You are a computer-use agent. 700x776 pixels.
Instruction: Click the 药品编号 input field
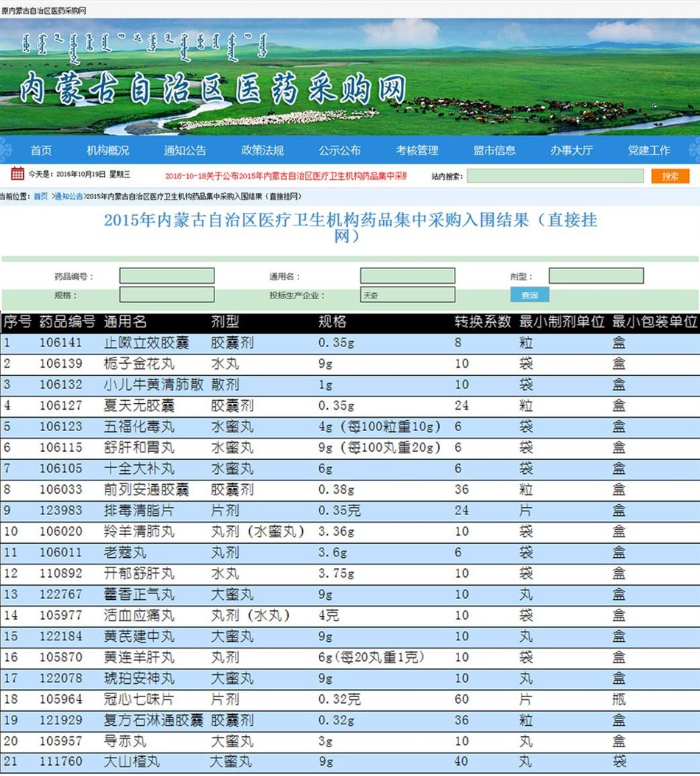pos(167,276)
